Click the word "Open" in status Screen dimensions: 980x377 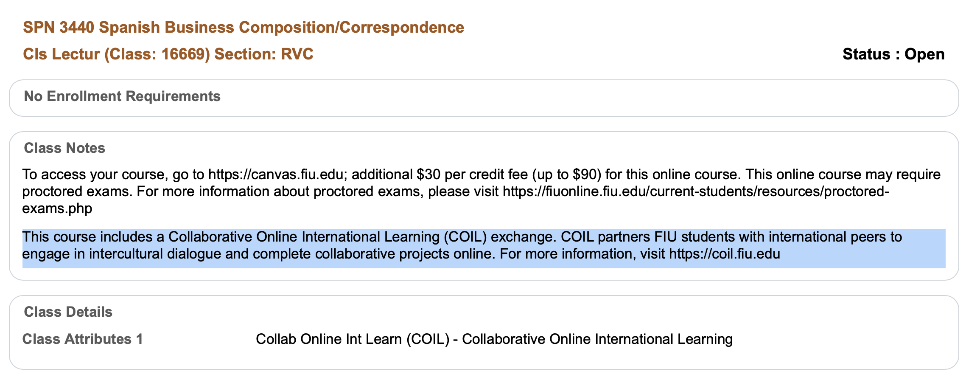tap(924, 54)
